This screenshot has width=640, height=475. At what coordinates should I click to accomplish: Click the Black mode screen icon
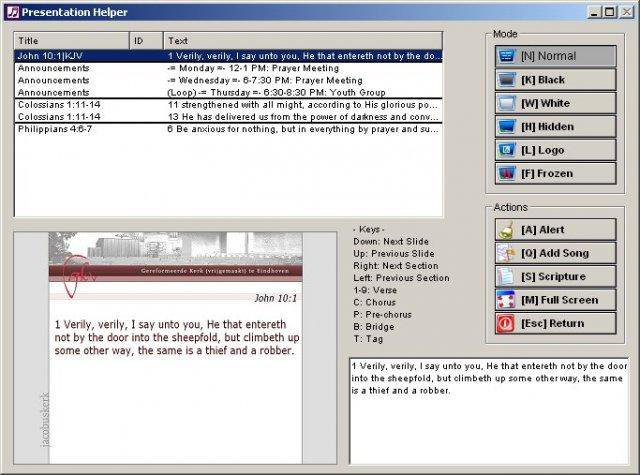coord(507,80)
